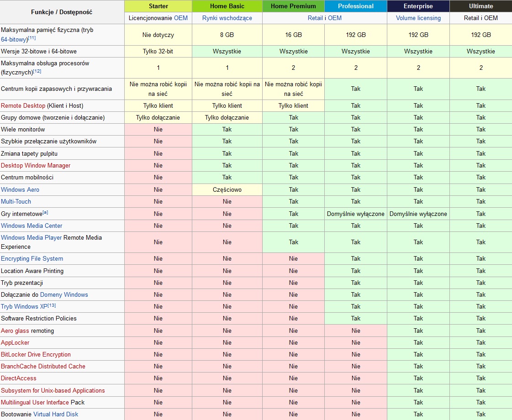Open the Tryb Windows XP link
Image resolution: width=512 pixels, height=420 pixels.
tap(24, 307)
